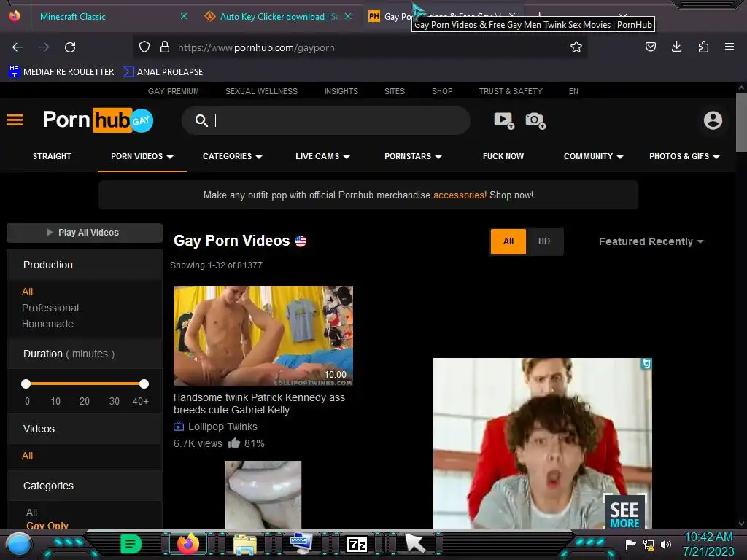Click the site logo in the header

tap(98, 120)
